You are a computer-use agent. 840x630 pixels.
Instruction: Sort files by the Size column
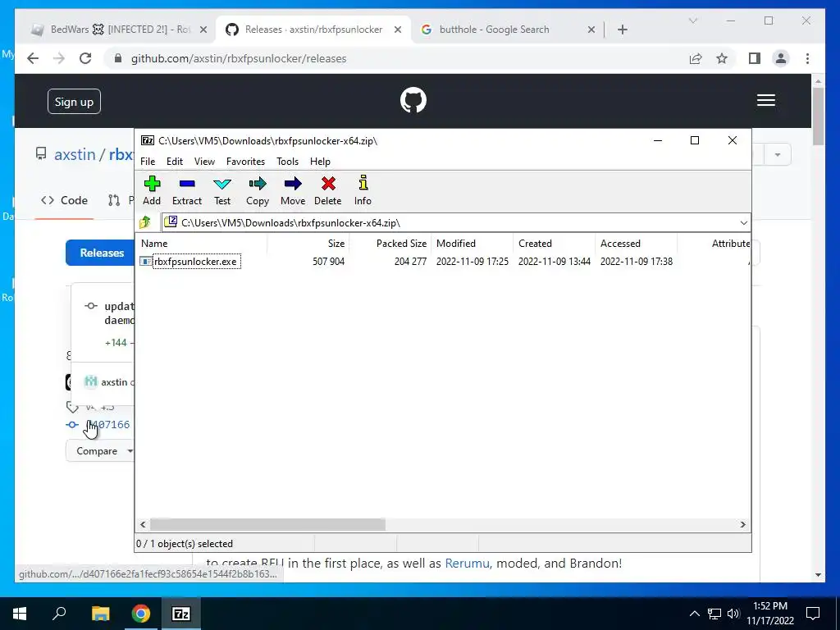click(308, 243)
